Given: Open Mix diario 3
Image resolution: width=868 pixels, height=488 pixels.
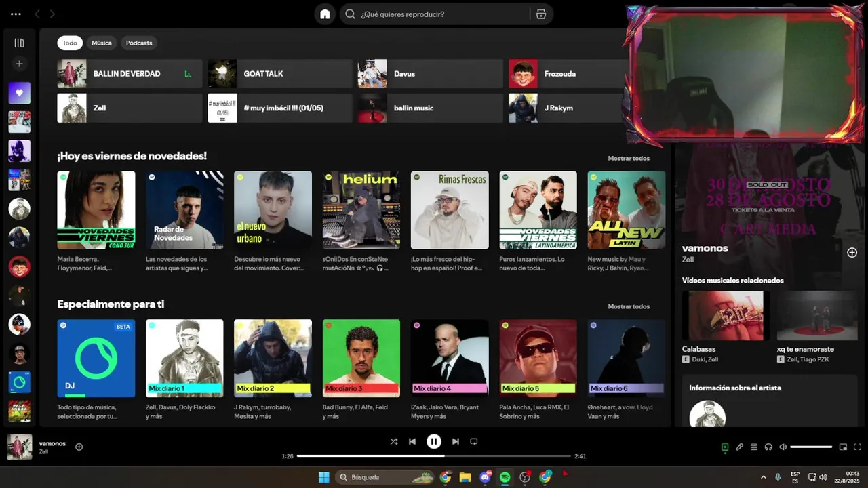Looking at the screenshot, I should click(361, 359).
